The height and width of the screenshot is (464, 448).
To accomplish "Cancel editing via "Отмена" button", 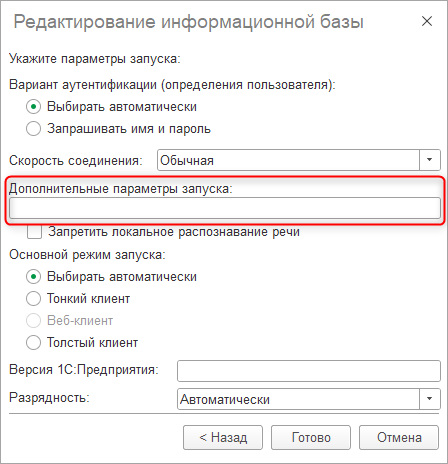I will [399, 437].
